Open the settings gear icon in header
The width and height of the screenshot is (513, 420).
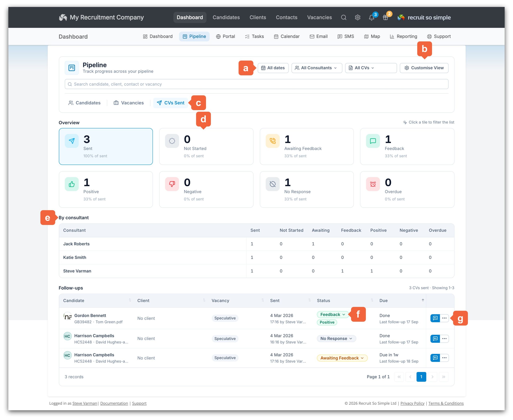pyautogui.click(x=357, y=17)
